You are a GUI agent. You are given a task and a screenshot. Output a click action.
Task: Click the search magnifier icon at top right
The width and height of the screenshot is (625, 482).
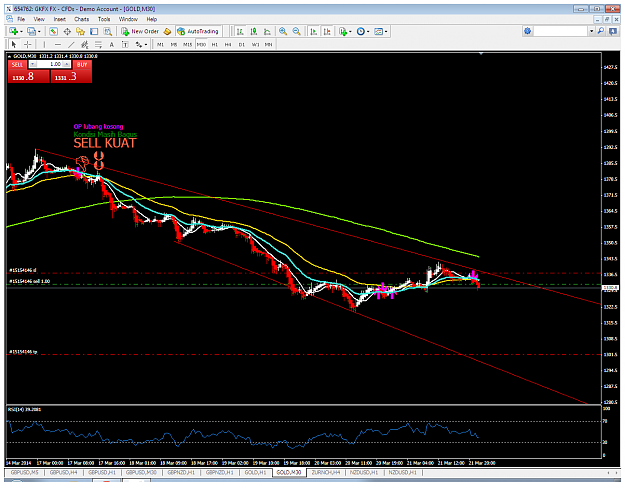click(601, 31)
